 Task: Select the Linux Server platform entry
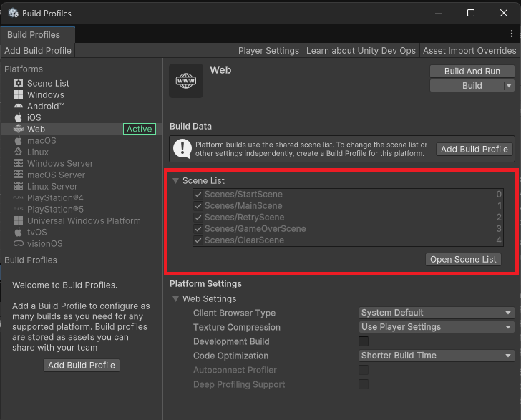coord(52,187)
